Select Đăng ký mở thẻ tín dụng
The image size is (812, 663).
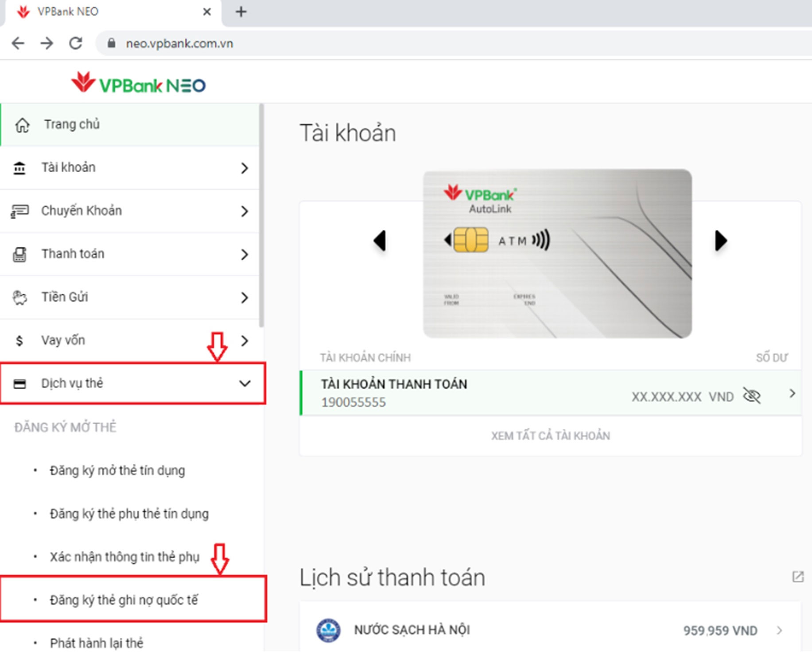click(x=117, y=471)
